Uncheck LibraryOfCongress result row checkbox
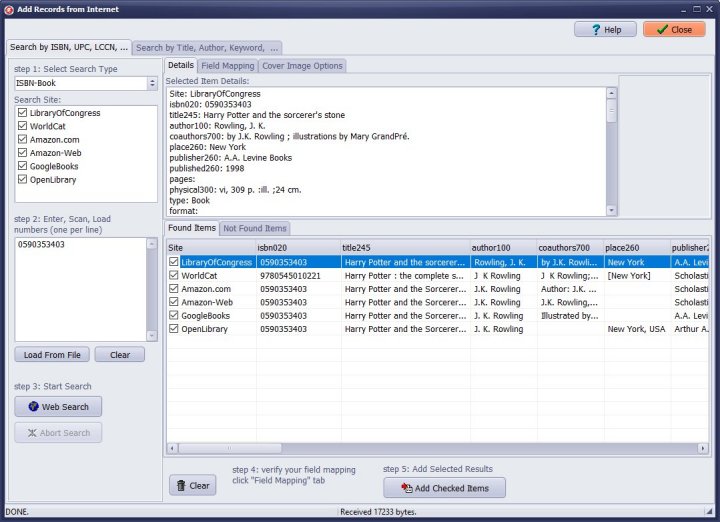The height and width of the screenshot is (522, 720). click(174, 262)
